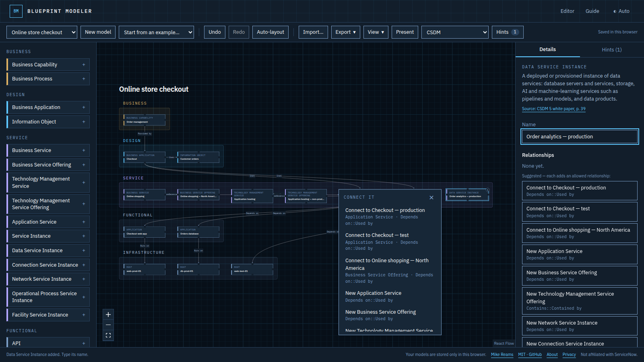644x362 pixels.
Task: Open the Privacy link in footer
Action: tap(569, 355)
